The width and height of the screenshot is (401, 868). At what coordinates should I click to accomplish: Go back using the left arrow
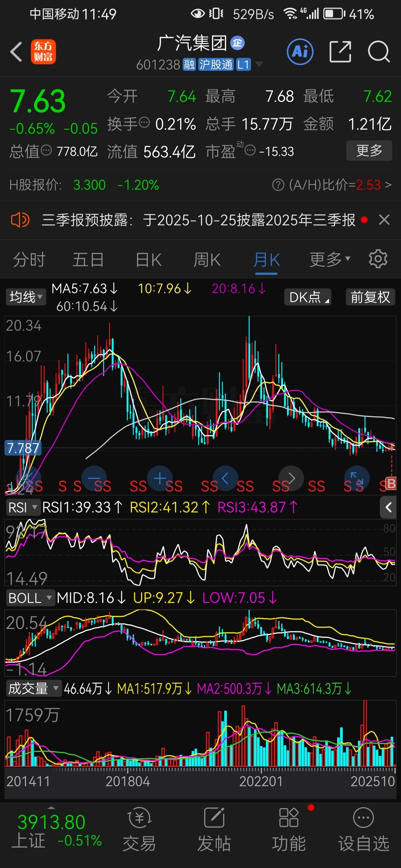click(x=16, y=52)
